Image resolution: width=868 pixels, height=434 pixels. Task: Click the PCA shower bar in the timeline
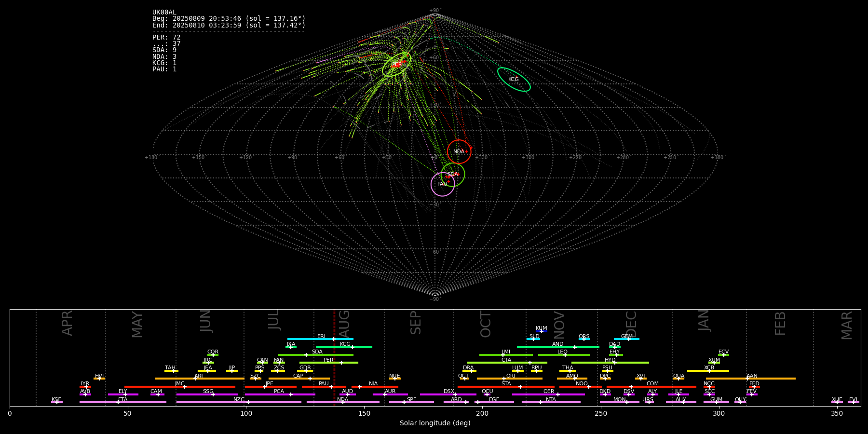click(x=280, y=394)
